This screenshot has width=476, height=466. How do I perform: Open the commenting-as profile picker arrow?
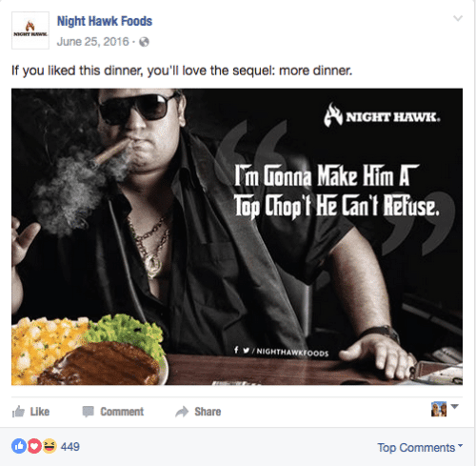[455, 406]
